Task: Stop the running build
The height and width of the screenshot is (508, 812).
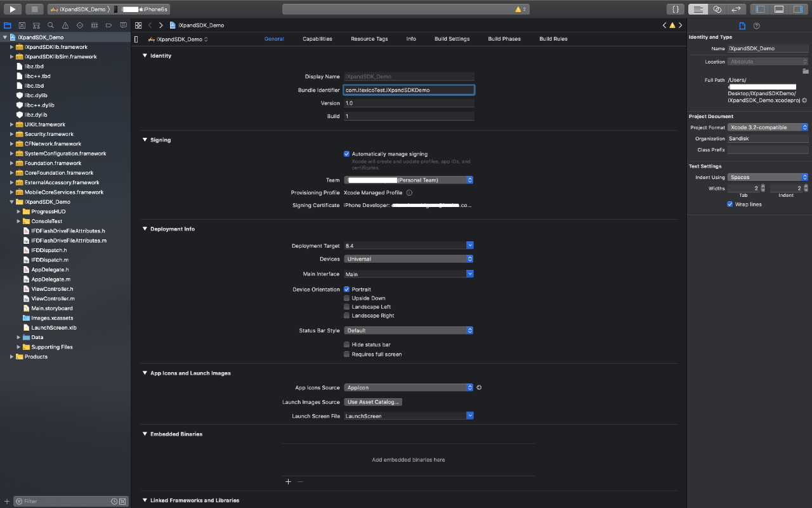Action: 35,10
